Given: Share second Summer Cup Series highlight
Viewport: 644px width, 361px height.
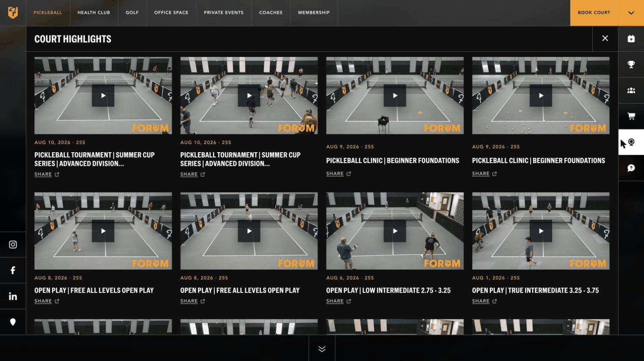Looking at the screenshot, I should (x=193, y=174).
